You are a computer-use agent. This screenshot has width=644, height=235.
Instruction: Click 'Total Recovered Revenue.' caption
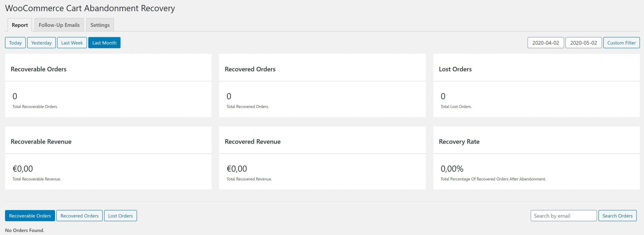tap(249, 179)
